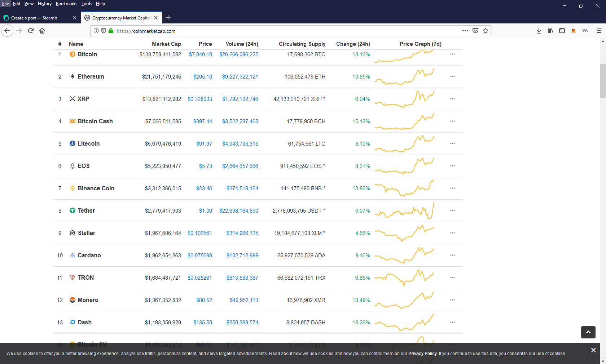Close the Create a post — Steemit tab
Image resolution: width=606 pixels, height=364 pixels.
click(75, 18)
